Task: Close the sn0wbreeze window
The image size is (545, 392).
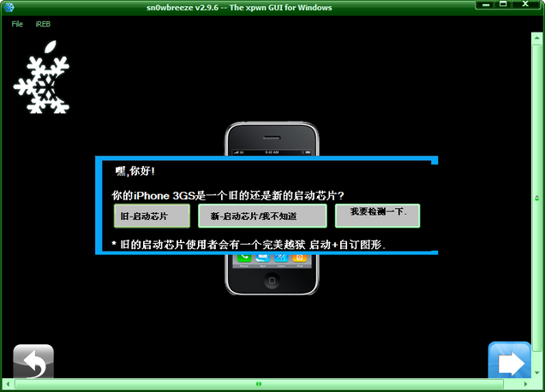Action: point(525,4)
